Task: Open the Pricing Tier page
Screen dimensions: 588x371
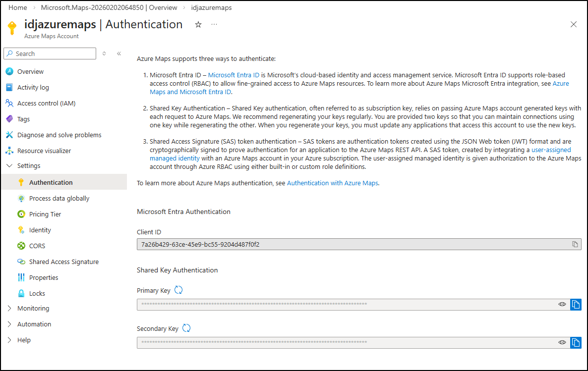Action: [x=45, y=214]
